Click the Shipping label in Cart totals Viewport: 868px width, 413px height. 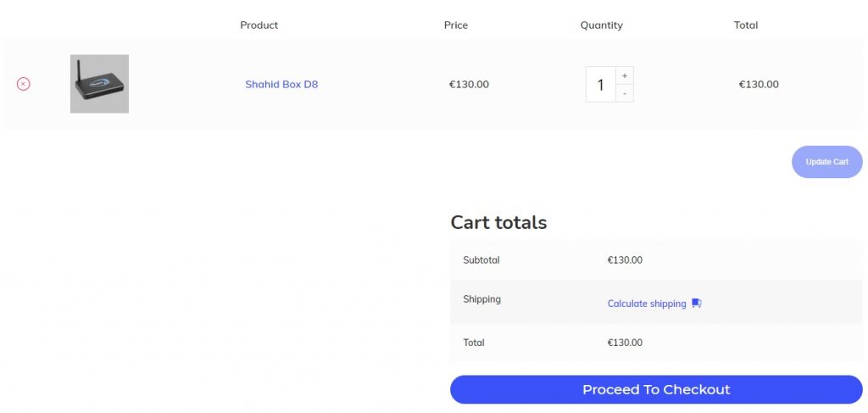482,299
